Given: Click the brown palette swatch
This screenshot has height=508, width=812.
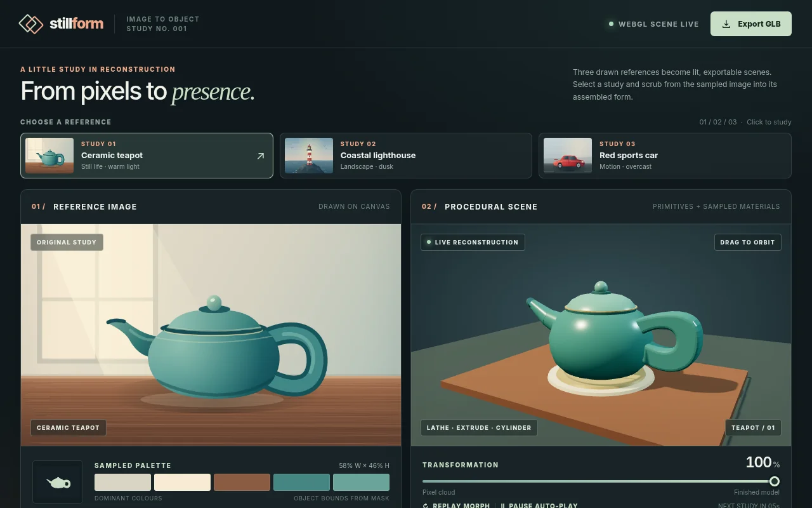Looking at the screenshot, I should coord(242,482).
